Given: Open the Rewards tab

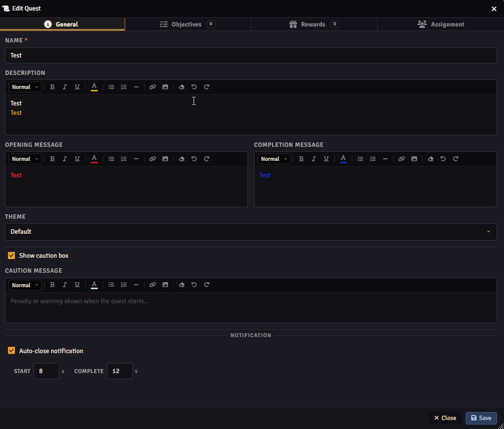Looking at the screenshot, I should tap(314, 24).
